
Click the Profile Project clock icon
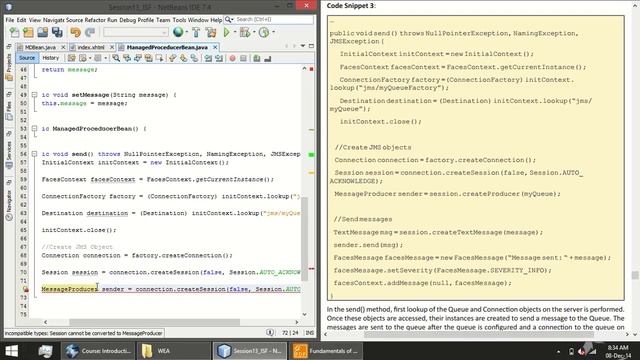[x=264, y=32]
